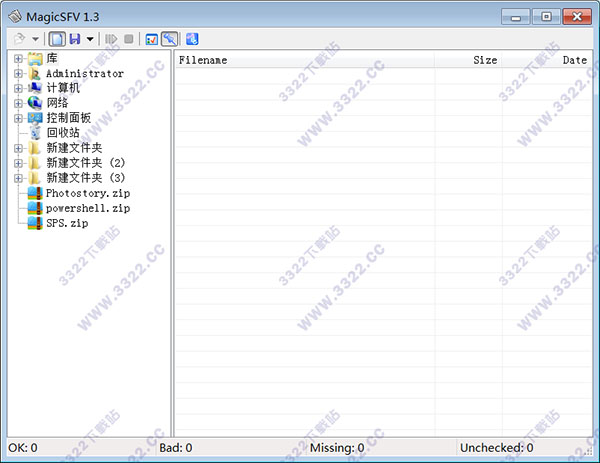Click the Administrator user folder icon

pyautogui.click(x=35, y=73)
